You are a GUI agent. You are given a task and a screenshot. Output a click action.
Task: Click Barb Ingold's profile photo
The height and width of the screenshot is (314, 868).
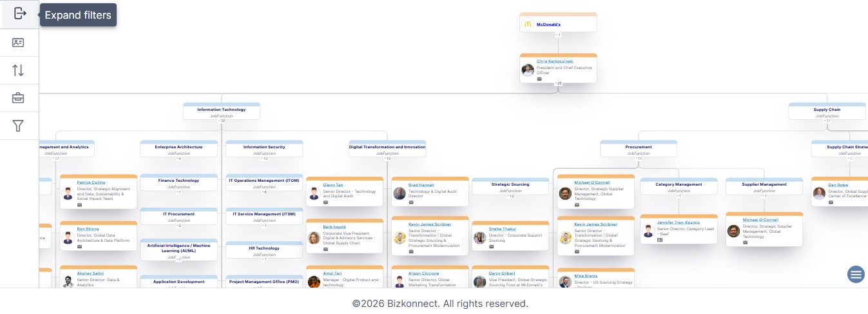coord(314,238)
